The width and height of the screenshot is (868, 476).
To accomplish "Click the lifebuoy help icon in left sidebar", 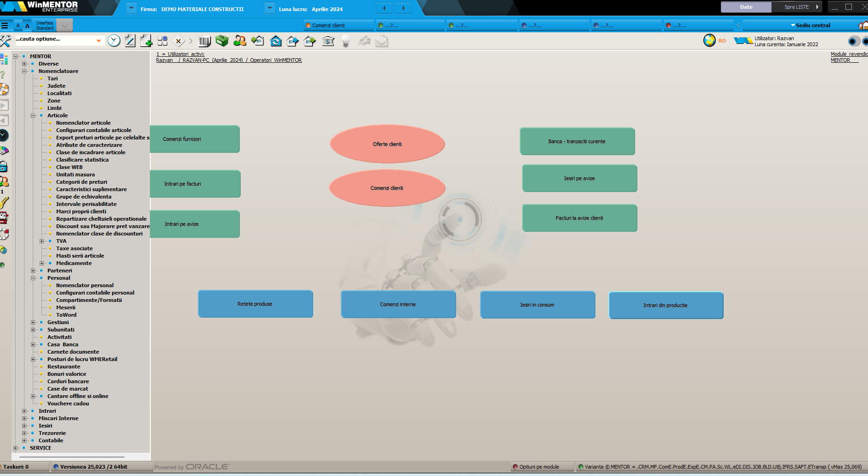I will click(x=4, y=90).
